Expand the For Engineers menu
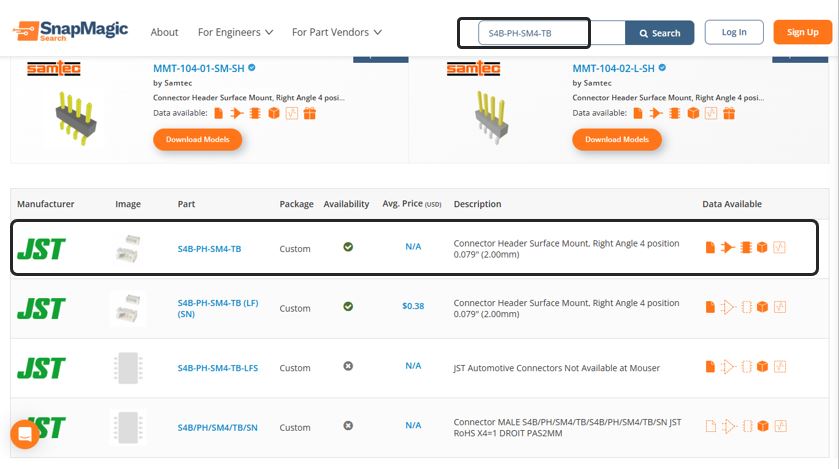Image resolution: width=839 pixels, height=469 pixels. pyautogui.click(x=235, y=32)
